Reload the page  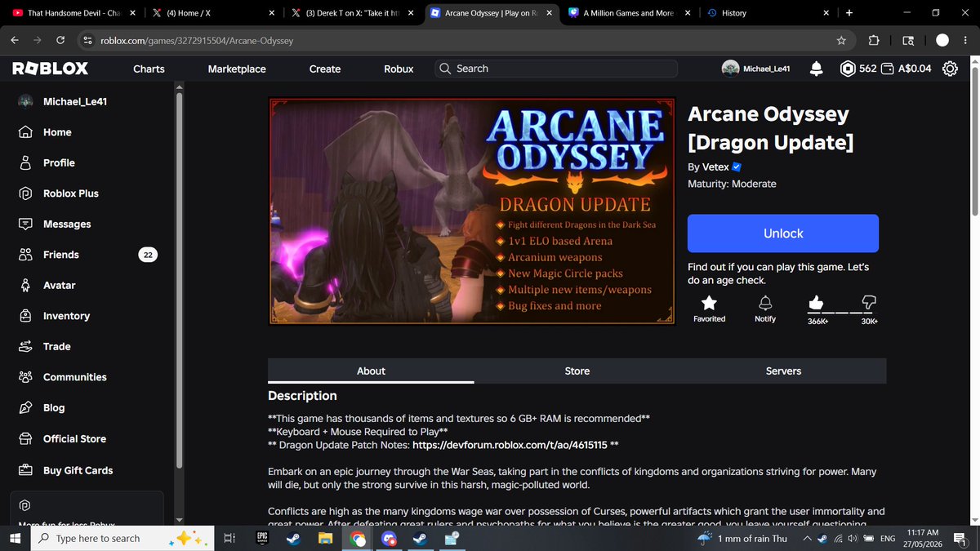tap(60, 40)
